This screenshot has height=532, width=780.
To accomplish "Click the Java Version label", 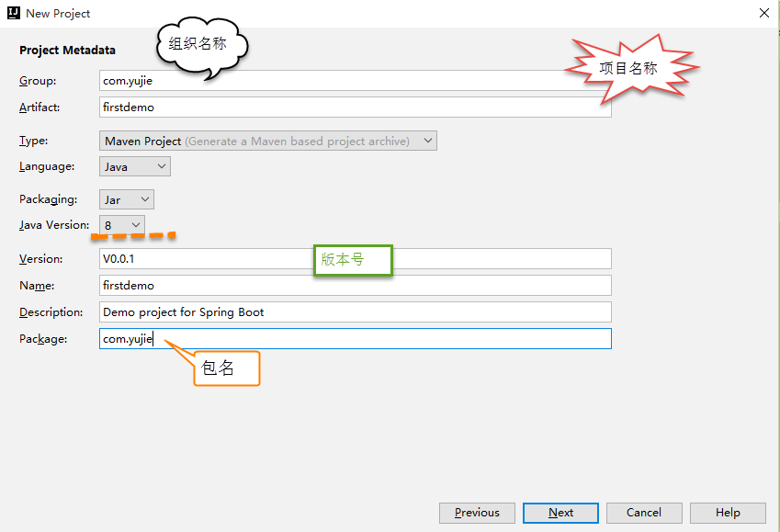I will [54, 225].
